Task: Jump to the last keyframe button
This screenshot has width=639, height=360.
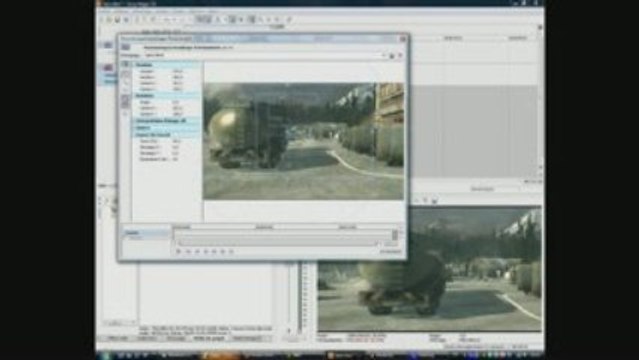Action: 214,252
